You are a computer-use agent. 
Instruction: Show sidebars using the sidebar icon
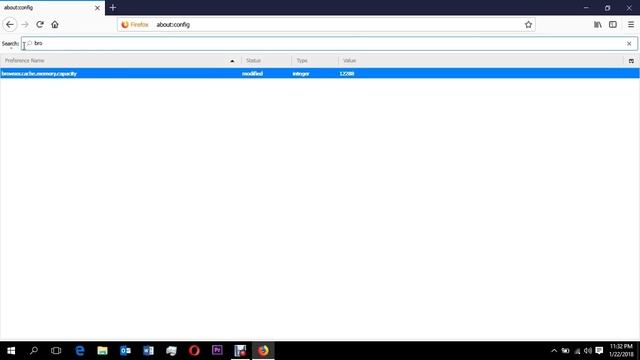click(x=613, y=24)
